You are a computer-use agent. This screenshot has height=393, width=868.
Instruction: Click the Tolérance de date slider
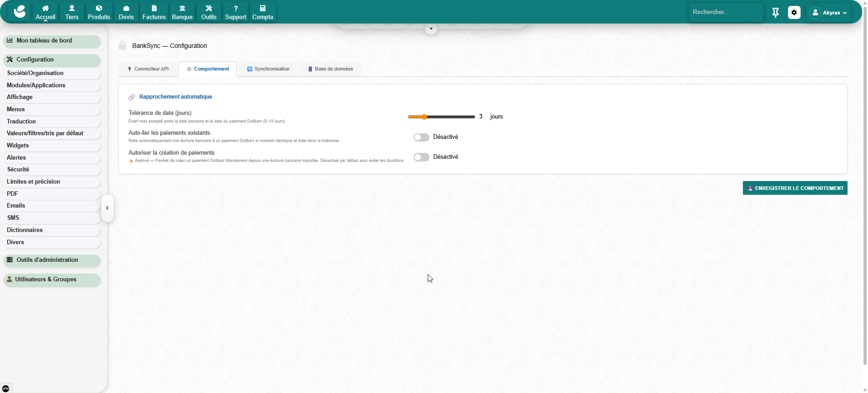(x=441, y=117)
